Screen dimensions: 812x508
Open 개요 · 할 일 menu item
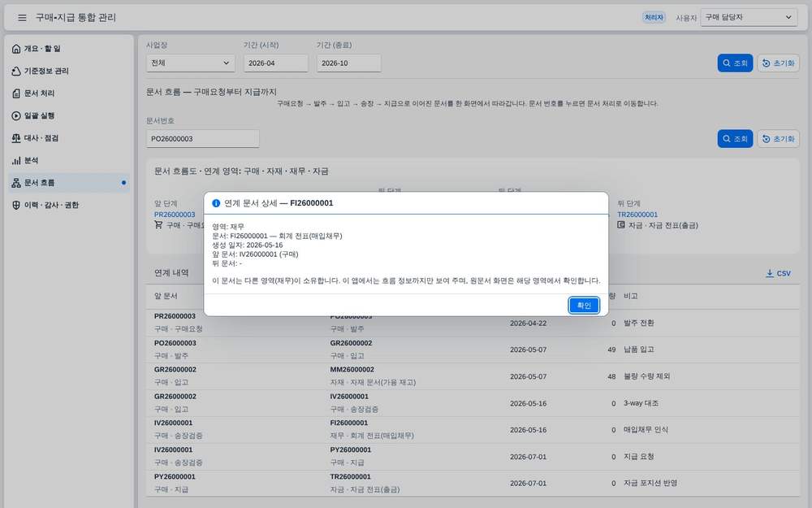coord(69,49)
